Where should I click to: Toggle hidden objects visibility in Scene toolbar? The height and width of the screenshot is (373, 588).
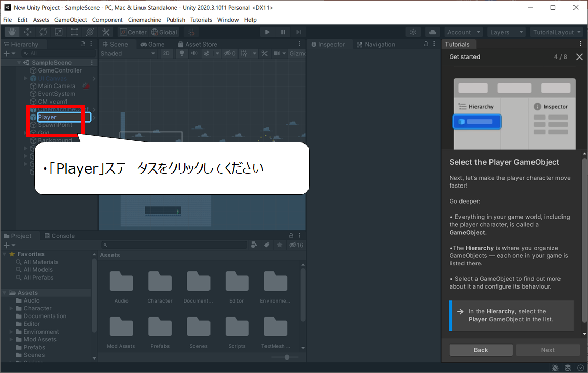[230, 53]
